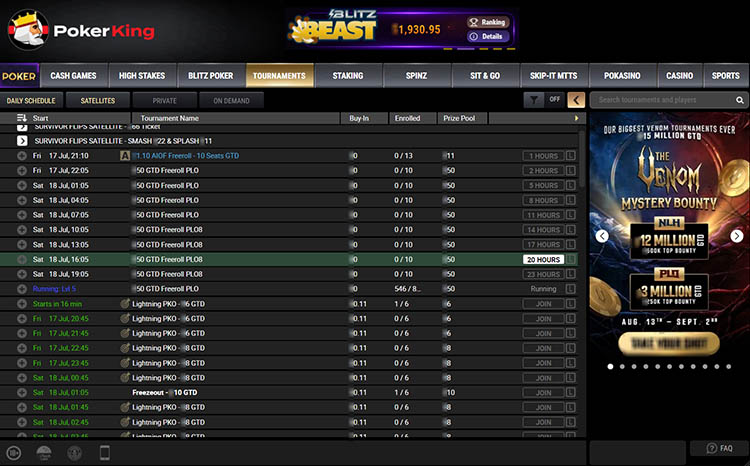This screenshot has height=466, width=750.
Task: Open the 1.10 AIOF Freeroll tournament link
Action: tap(186, 156)
